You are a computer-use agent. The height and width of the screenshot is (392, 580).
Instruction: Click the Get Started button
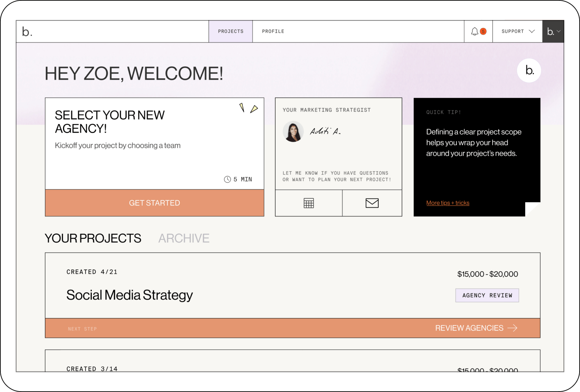click(x=154, y=203)
